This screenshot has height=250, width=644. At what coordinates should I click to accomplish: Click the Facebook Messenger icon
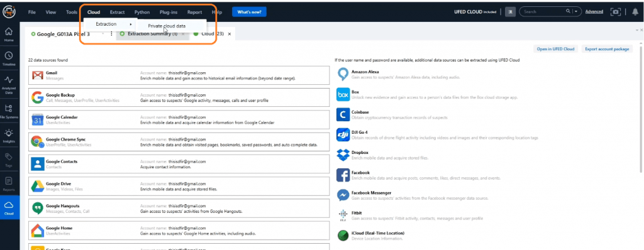click(343, 195)
